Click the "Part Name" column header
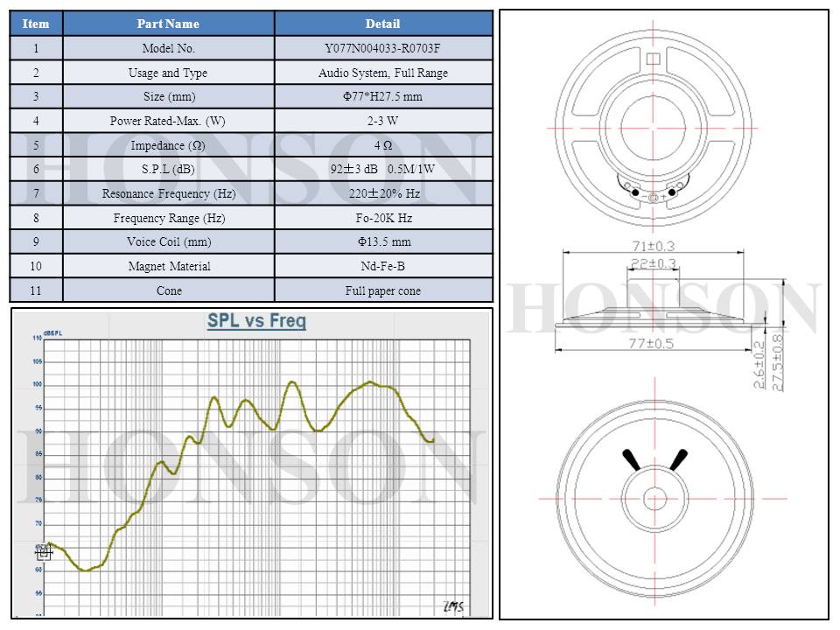The height and width of the screenshot is (630, 840). pyautogui.click(x=168, y=24)
